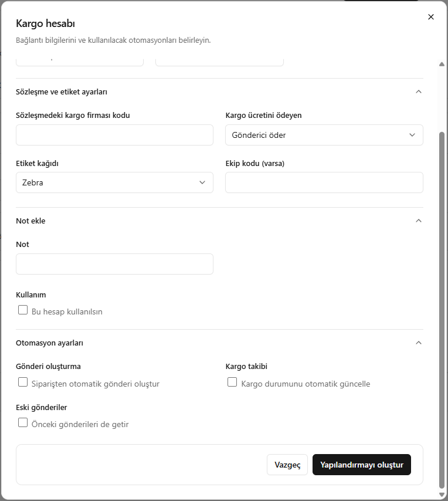448x501 pixels.
Task: Enable Önceki gönderileri de getir checkbox
Action: click(x=23, y=422)
